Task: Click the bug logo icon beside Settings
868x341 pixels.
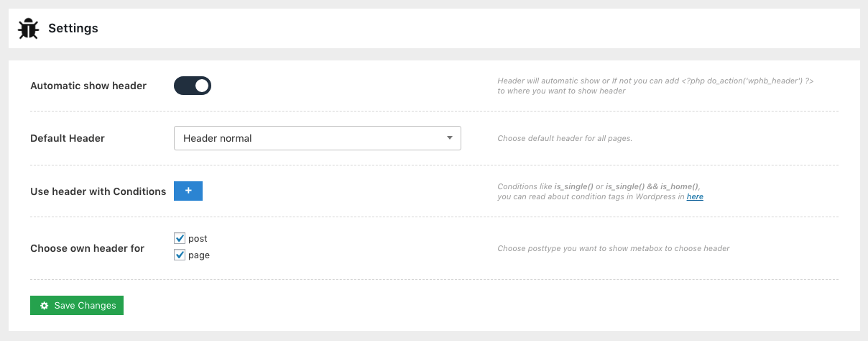Action: pyautogui.click(x=29, y=29)
